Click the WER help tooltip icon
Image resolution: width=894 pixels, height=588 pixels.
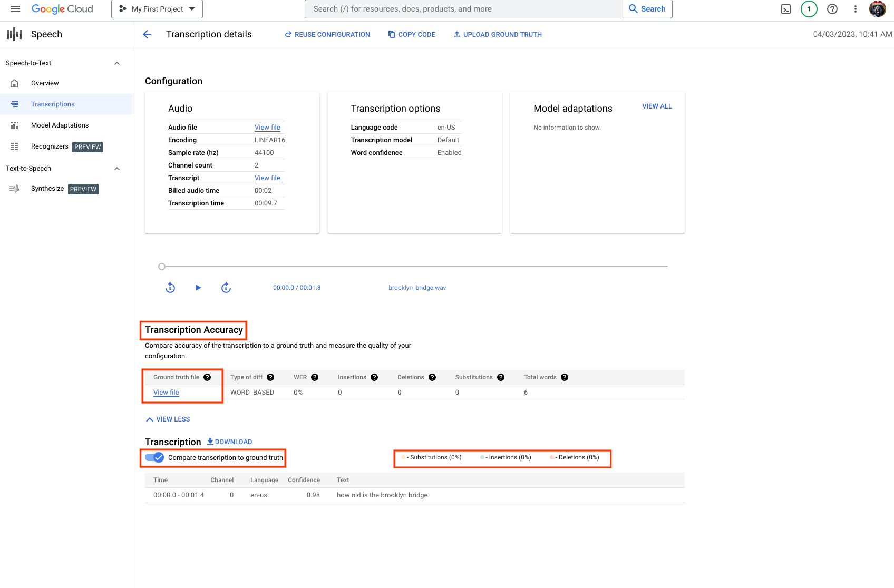[315, 377]
